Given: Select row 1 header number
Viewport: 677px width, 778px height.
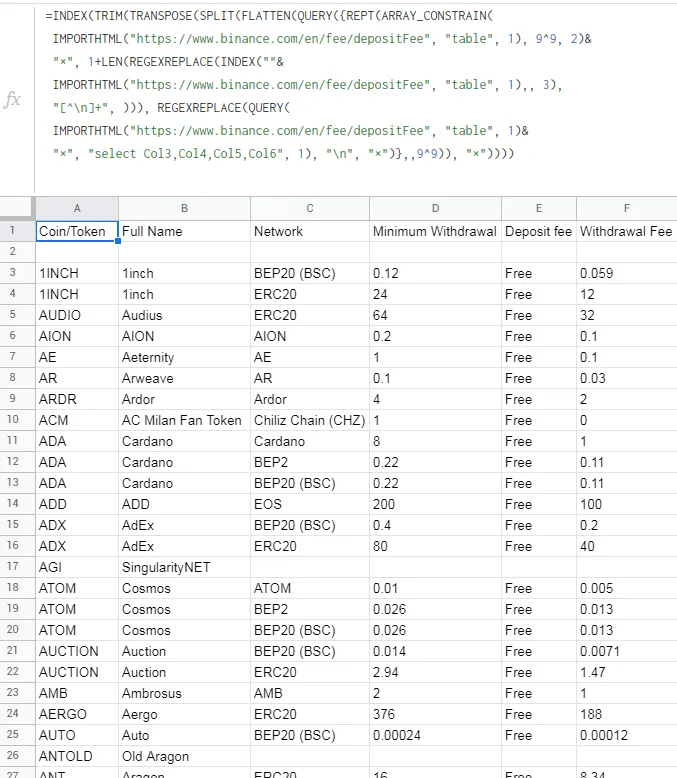Looking at the screenshot, I should coord(17,231).
